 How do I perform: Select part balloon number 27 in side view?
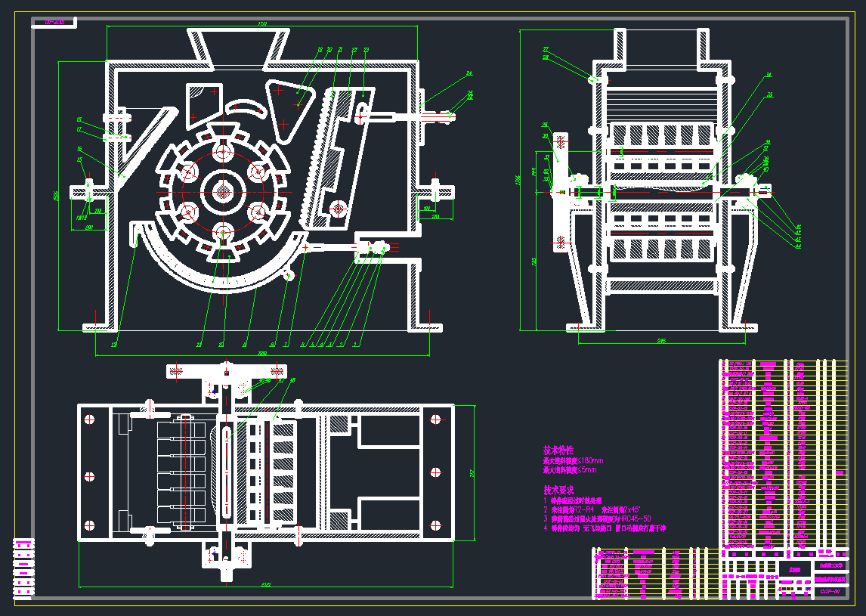546,49
